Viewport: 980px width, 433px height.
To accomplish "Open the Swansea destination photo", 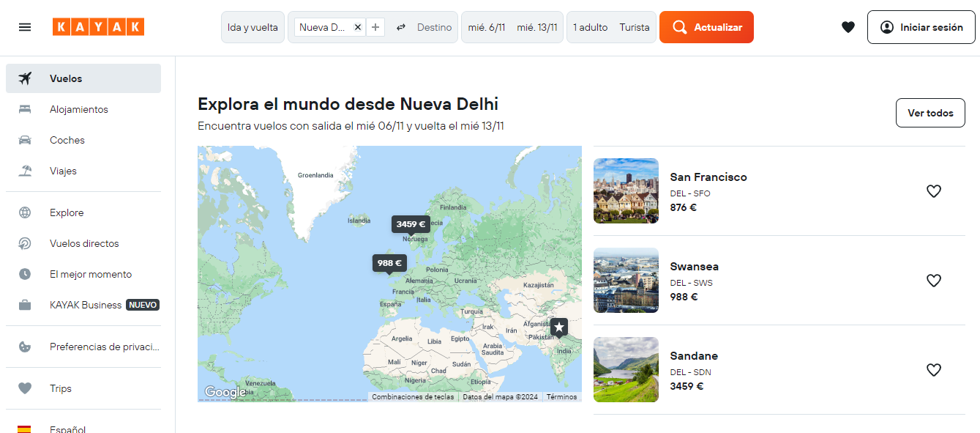I will (x=626, y=280).
